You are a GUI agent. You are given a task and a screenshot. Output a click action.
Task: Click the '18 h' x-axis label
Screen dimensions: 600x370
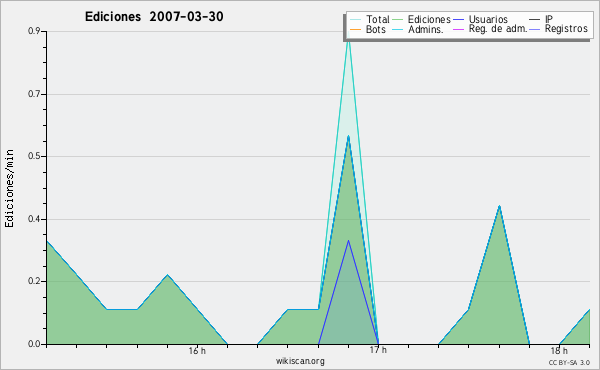[x=559, y=350]
